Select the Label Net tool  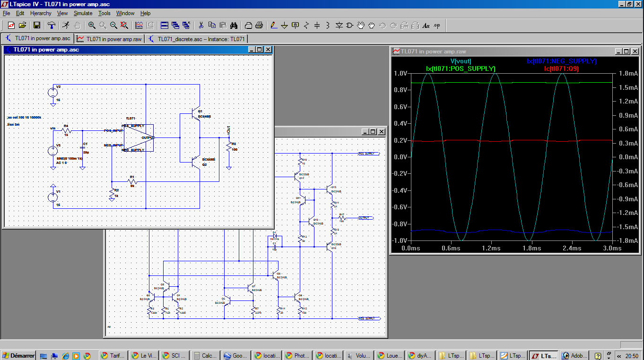point(296,25)
